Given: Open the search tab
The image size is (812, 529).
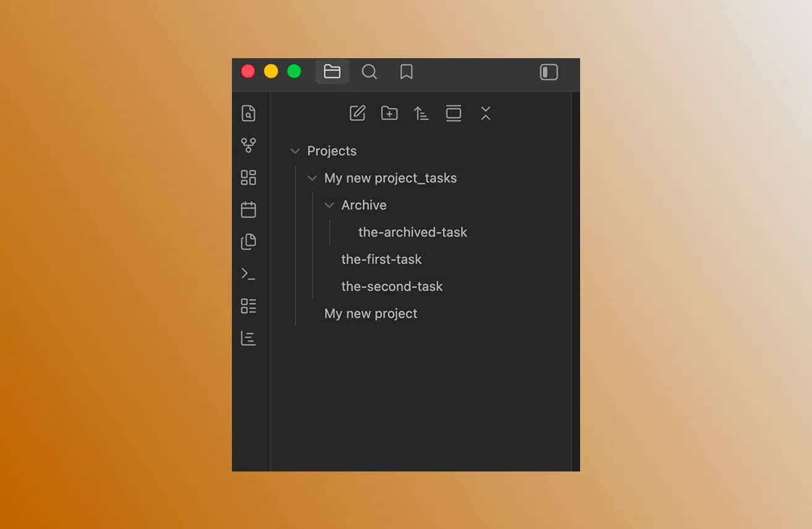Looking at the screenshot, I should [369, 72].
